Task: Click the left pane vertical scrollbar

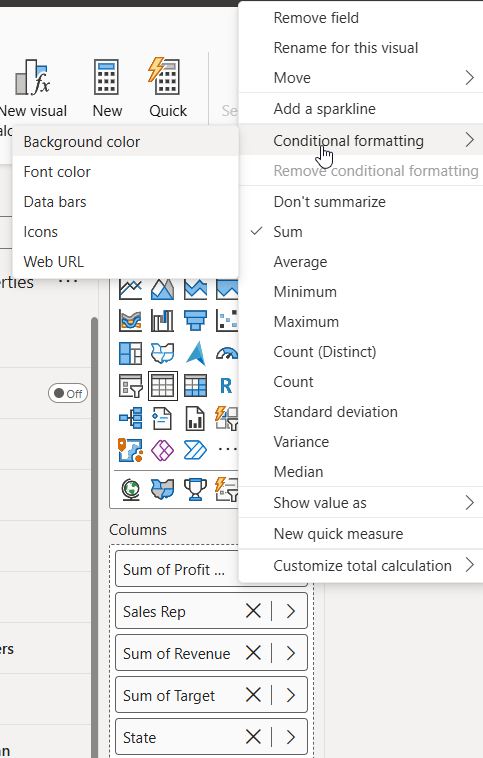Action: pos(94,537)
